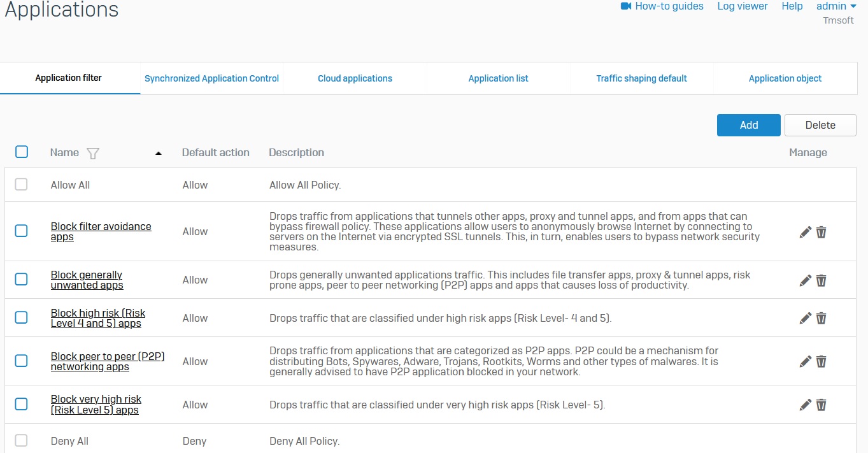Click the Name column sort arrow
The image size is (868, 453).
[159, 153]
